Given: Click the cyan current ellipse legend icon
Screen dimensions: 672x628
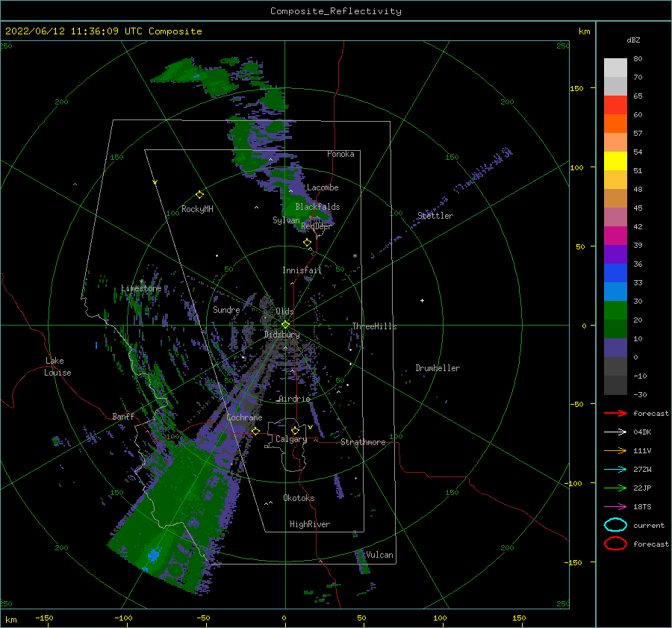Looking at the screenshot, I should pos(615,525).
